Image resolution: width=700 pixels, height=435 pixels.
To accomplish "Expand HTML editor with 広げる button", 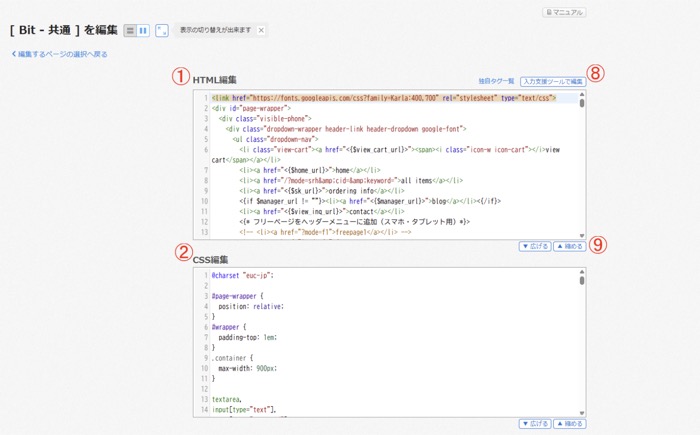I will tap(535, 246).
